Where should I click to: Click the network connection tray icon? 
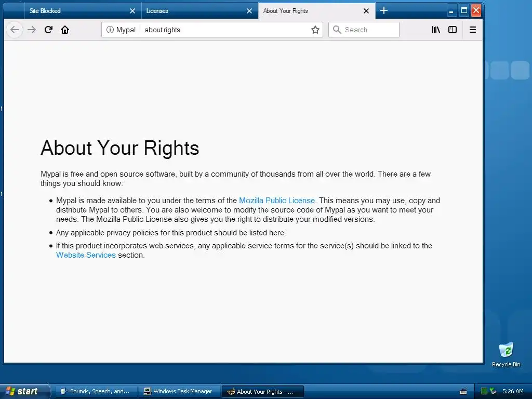pos(493,391)
